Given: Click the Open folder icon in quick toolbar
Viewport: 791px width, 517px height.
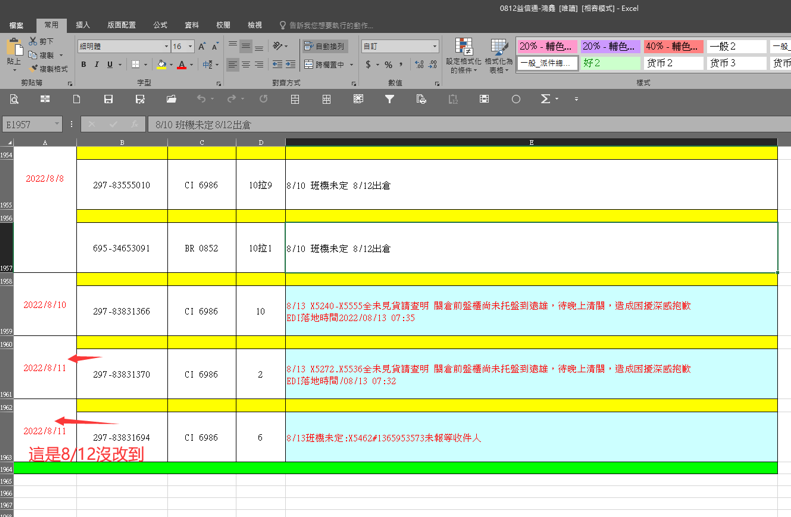Looking at the screenshot, I should pyautogui.click(x=171, y=99).
